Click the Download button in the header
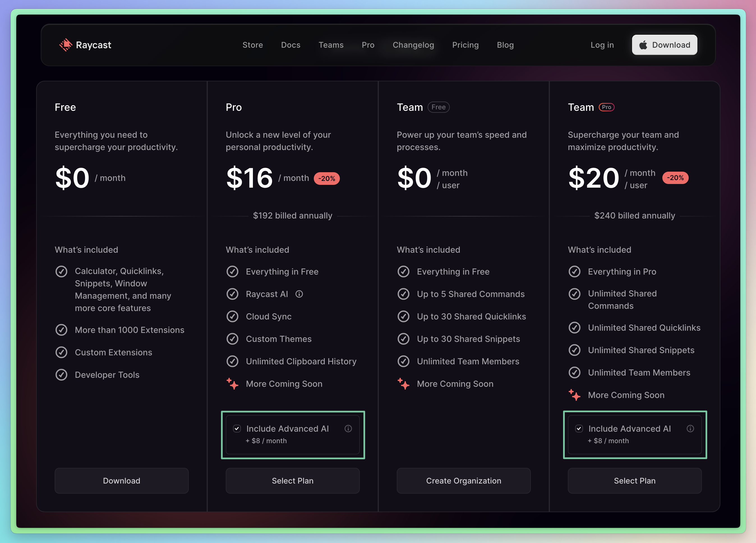756x543 pixels. click(x=664, y=45)
